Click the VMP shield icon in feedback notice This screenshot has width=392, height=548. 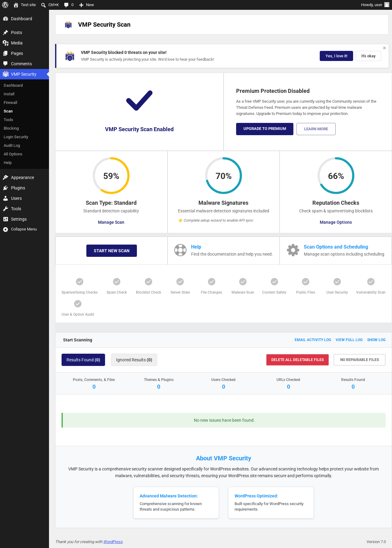pyautogui.click(x=70, y=56)
